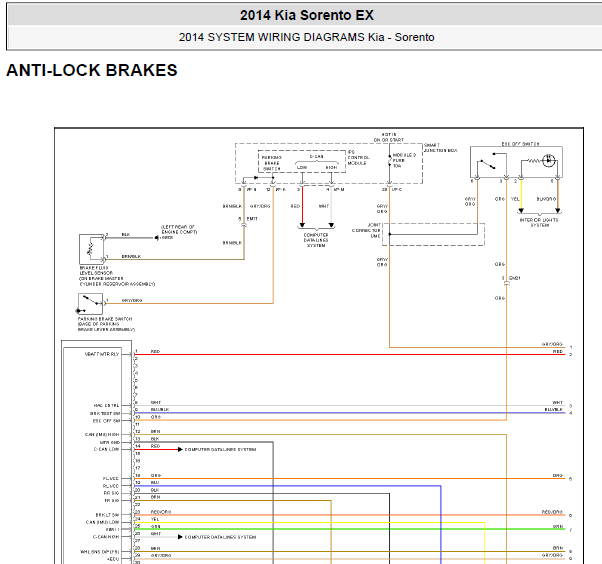
Task: Click the ground symbol near engine compartment label
Action: (x=157, y=238)
